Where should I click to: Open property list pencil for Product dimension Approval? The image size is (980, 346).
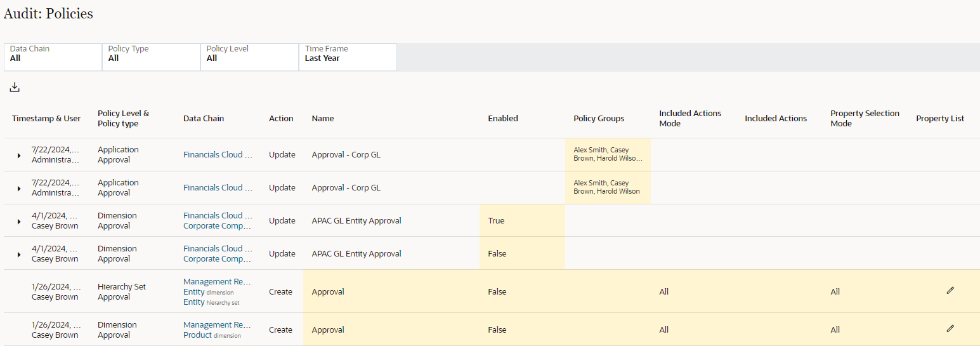pyautogui.click(x=950, y=328)
